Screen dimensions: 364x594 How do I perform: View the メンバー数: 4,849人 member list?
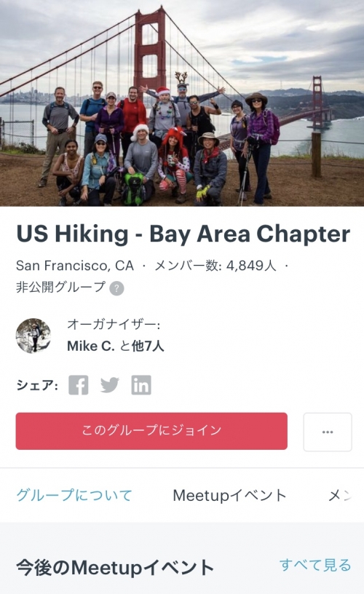pos(215,266)
